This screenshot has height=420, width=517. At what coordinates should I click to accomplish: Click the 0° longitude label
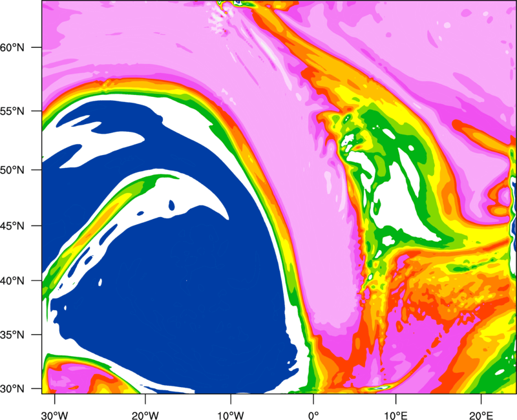(313, 415)
